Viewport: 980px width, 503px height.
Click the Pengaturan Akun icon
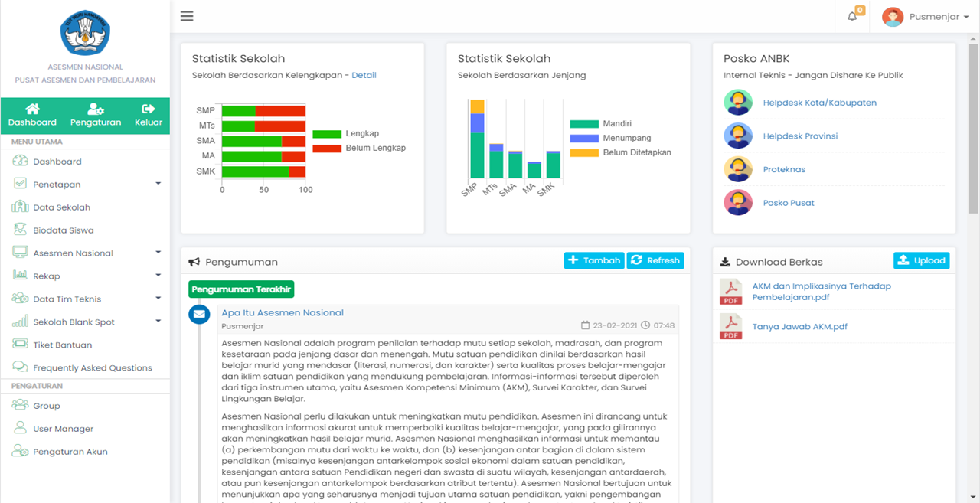[x=21, y=452]
